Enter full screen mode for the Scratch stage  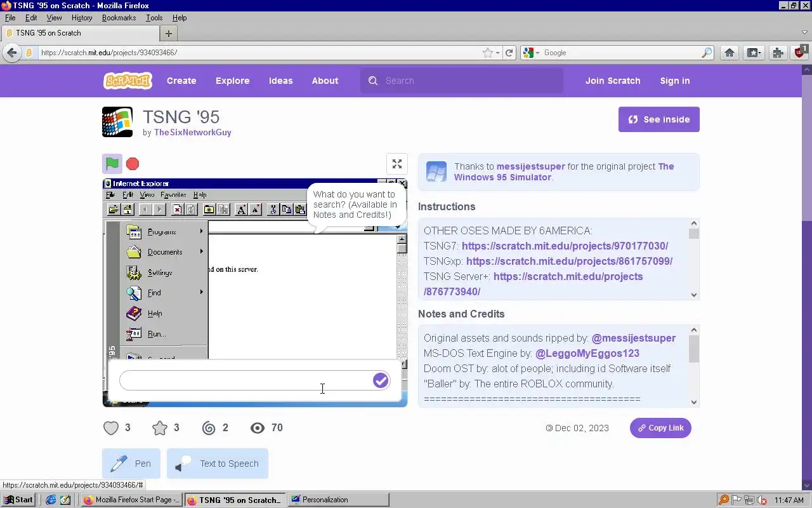397,164
